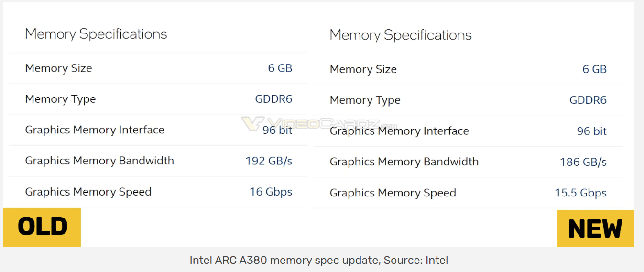The width and height of the screenshot is (644, 272).
Task: Click the VideoCardz watermark logo
Action: 319,124
